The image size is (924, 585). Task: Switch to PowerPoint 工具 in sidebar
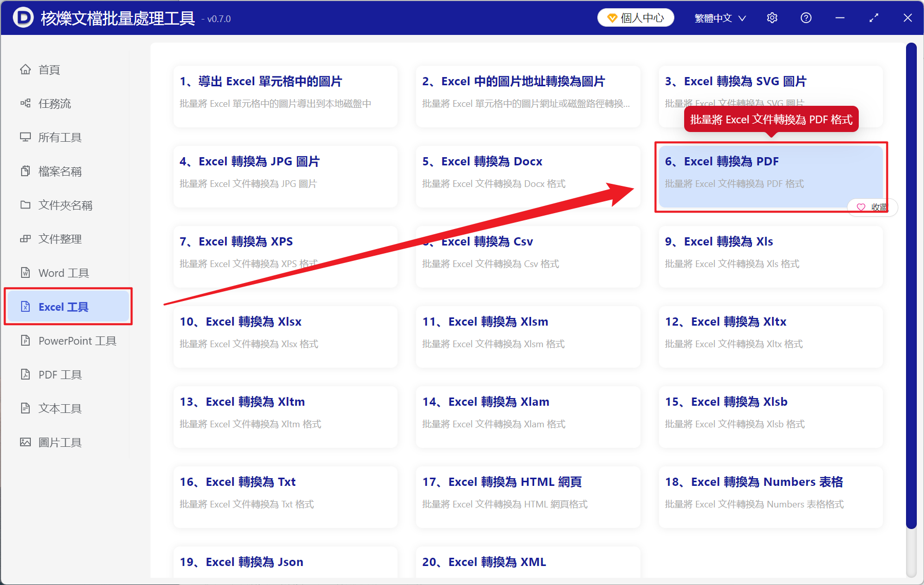pos(68,341)
